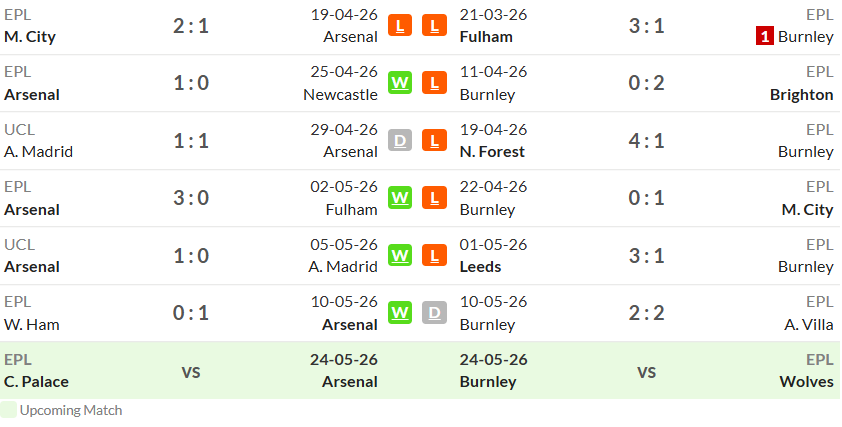The height and width of the screenshot is (427, 842).
Task: Click the D badge for A. Madrid vs Arsenal
Action: tap(400, 140)
